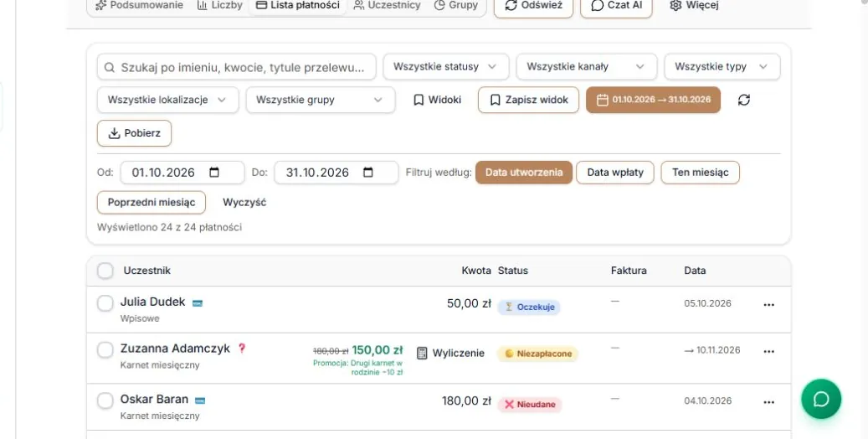
Task: Open the Widoki saved views menu
Action: 437,100
